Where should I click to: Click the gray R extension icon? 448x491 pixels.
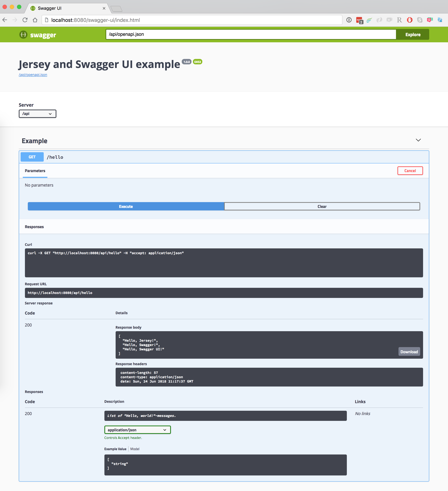point(399,20)
